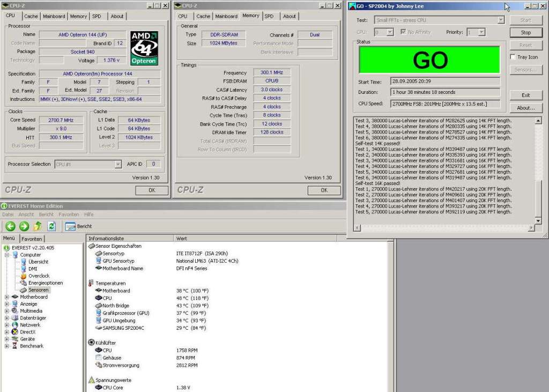Open the Ansicht menu in EVEREST

tap(26, 215)
